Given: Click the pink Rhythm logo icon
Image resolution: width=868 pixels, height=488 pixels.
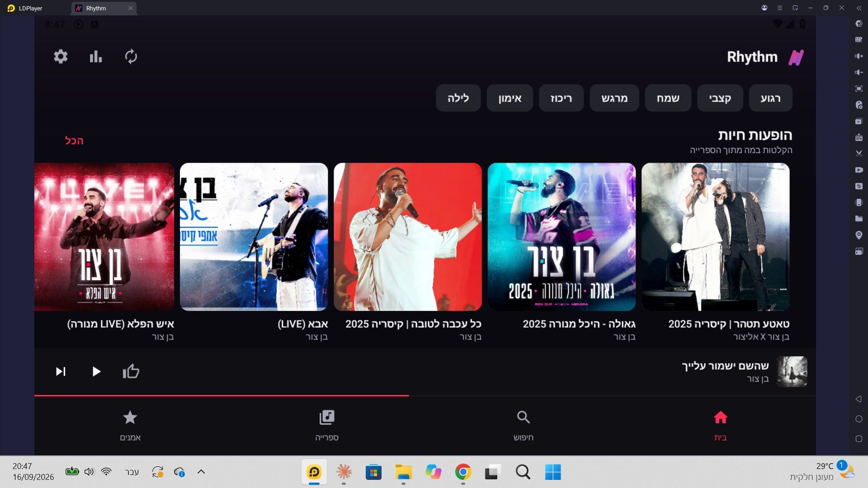Looking at the screenshot, I should coord(796,57).
